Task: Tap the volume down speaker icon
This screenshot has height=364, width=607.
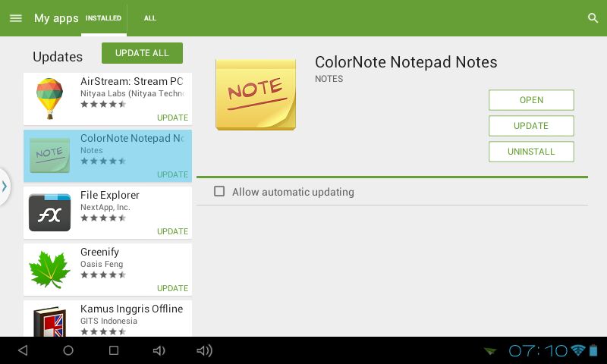Action: pyautogui.click(x=159, y=350)
